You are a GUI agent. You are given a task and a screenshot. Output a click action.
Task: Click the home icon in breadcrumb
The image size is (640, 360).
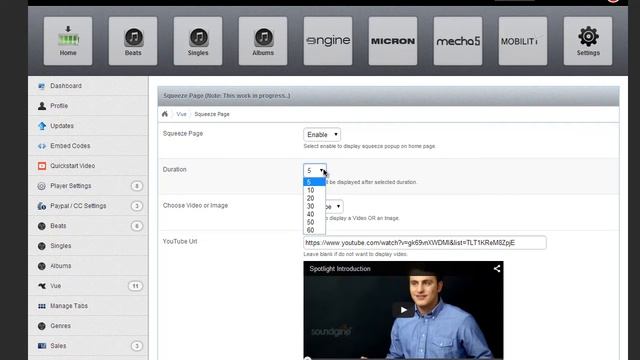pos(165,114)
